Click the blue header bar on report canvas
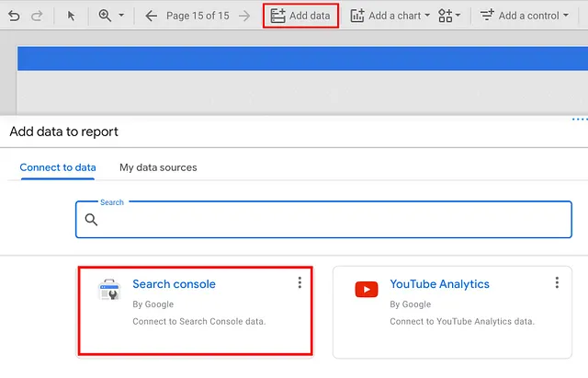 click(x=302, y=59)
